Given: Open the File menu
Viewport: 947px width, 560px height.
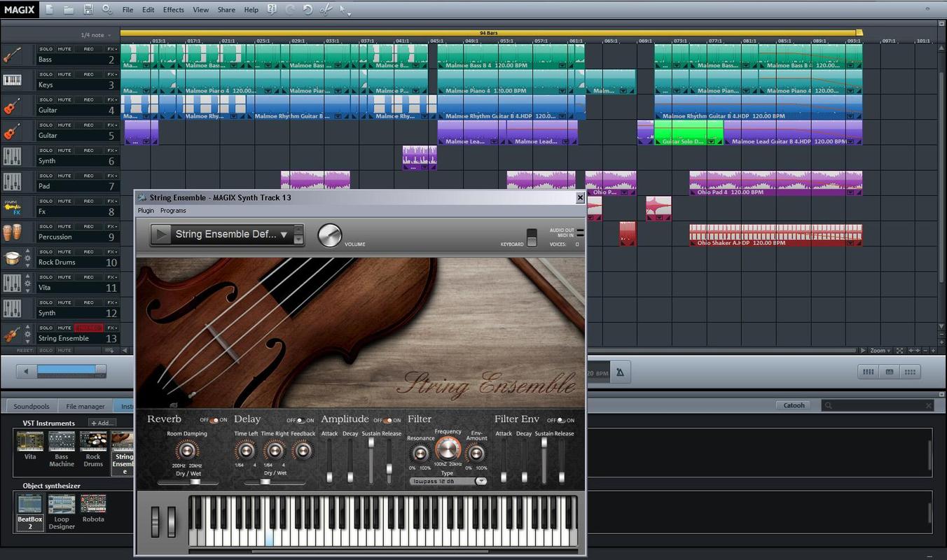Looking at the screenshot, I should [127, 10].
